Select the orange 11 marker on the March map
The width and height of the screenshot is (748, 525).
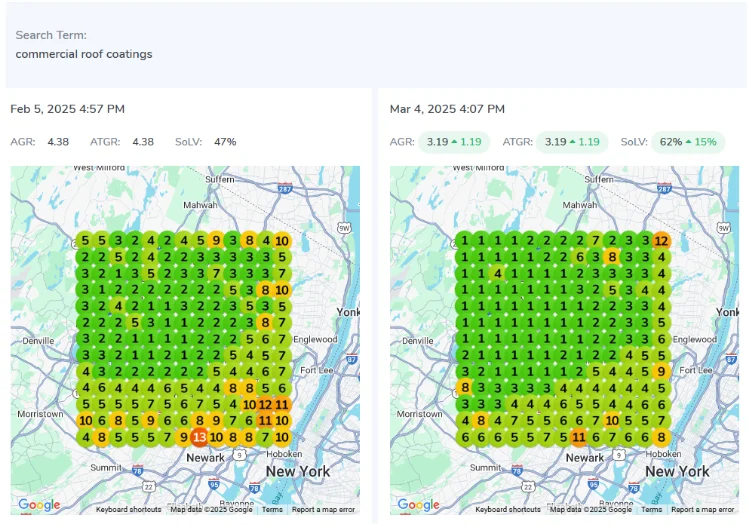click(x=578, y=436)
